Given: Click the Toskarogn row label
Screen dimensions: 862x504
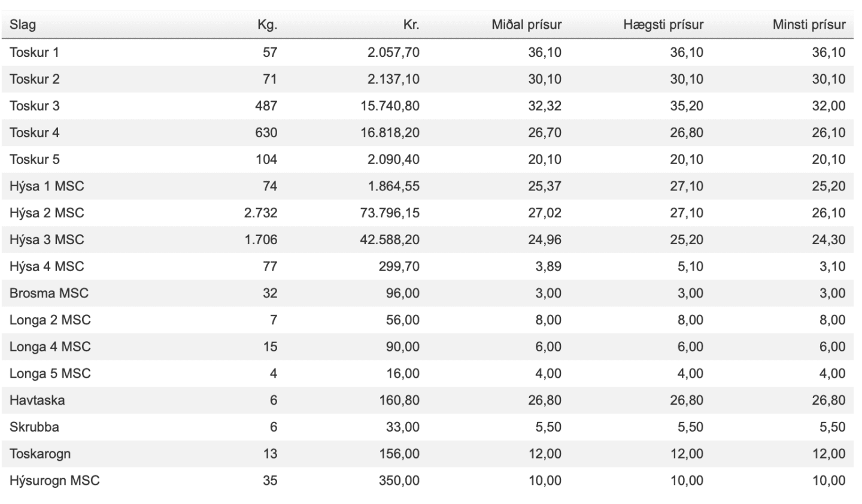Looking at the screenshot, I should tap(40, 454).
